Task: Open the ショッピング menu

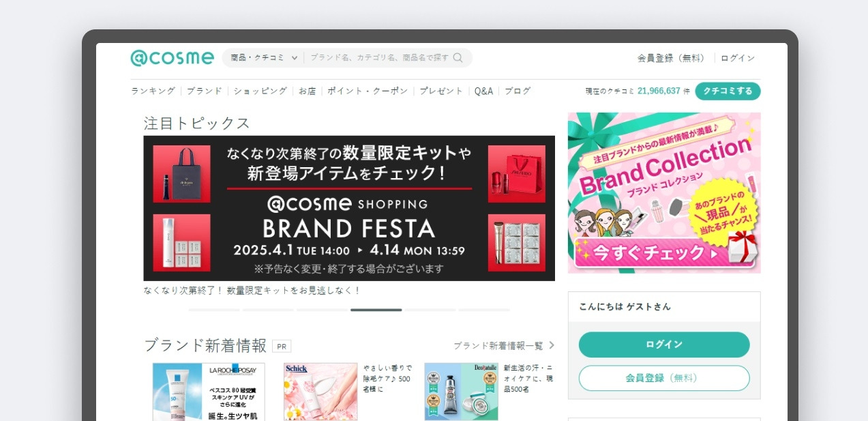Action: coord(260,91)
